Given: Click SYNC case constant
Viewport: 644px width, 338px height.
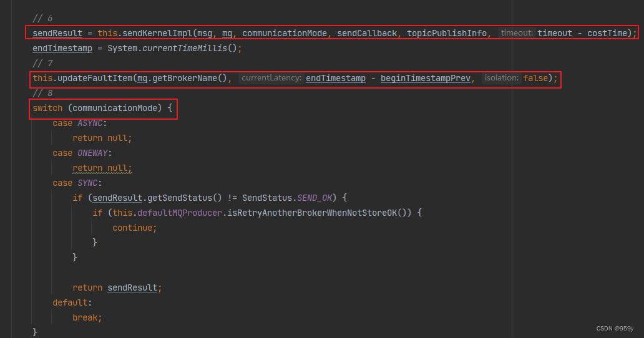Looking at the screenshot, I should coord(87,183).
